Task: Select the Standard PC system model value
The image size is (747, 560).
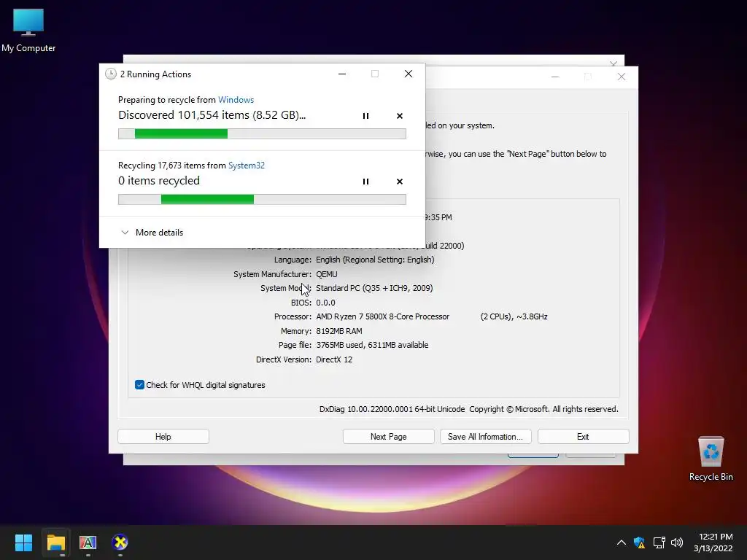Action: (374, 288)
